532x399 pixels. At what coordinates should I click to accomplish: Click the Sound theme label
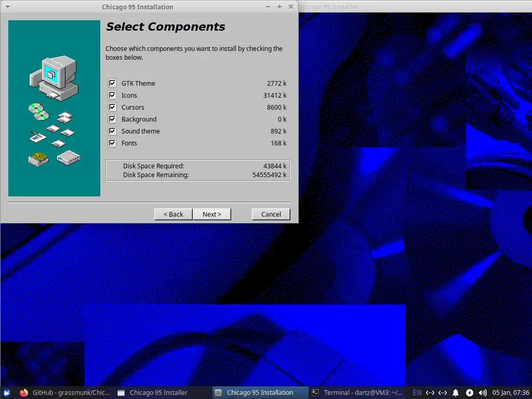[x=140, y=131]
